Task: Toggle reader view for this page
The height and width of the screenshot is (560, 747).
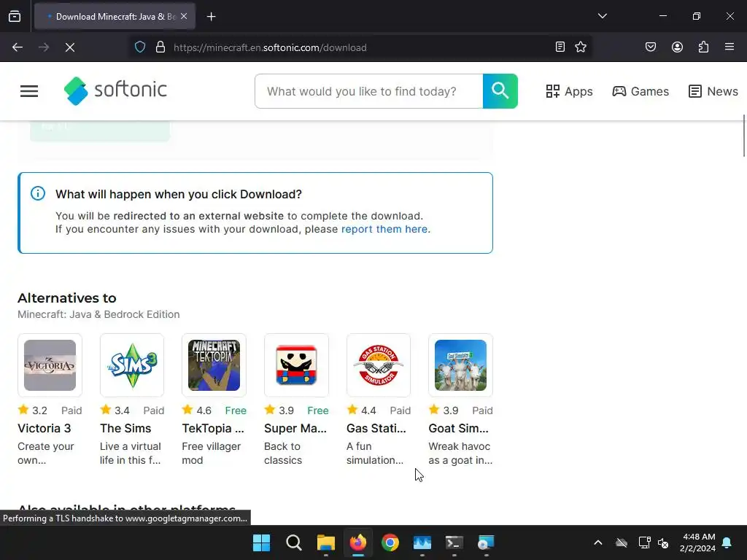Action: [x=560, y=47]
